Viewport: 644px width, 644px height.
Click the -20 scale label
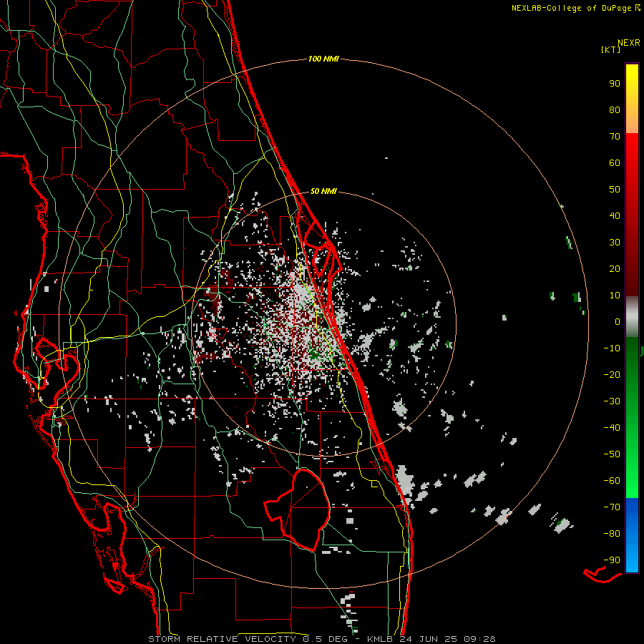click(x=612, y=375)
